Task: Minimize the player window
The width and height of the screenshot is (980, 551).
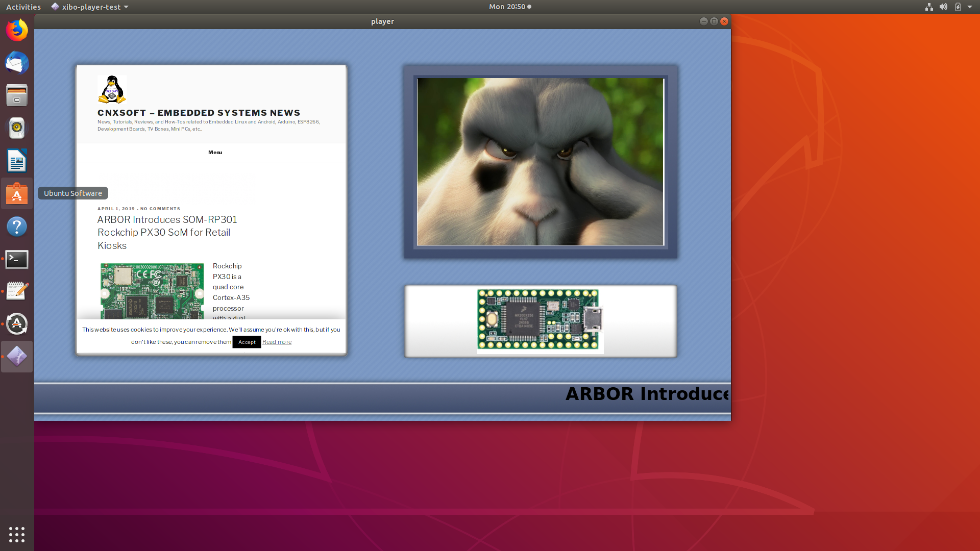Action: pyautogui.click(x=703, y=21)
